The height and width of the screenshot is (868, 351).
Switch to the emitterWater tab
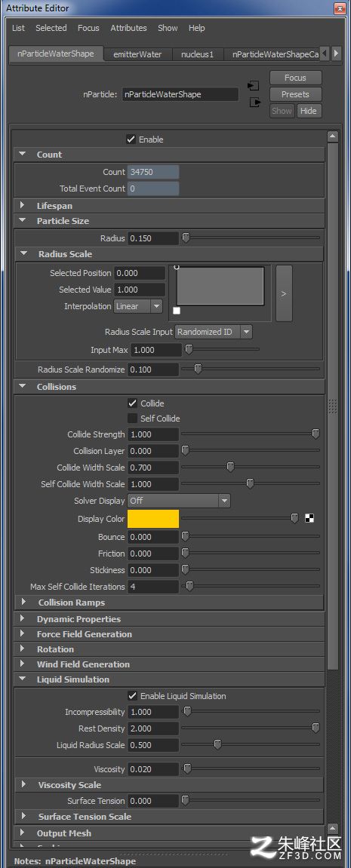pyautogui.click(x=137, y=54)
